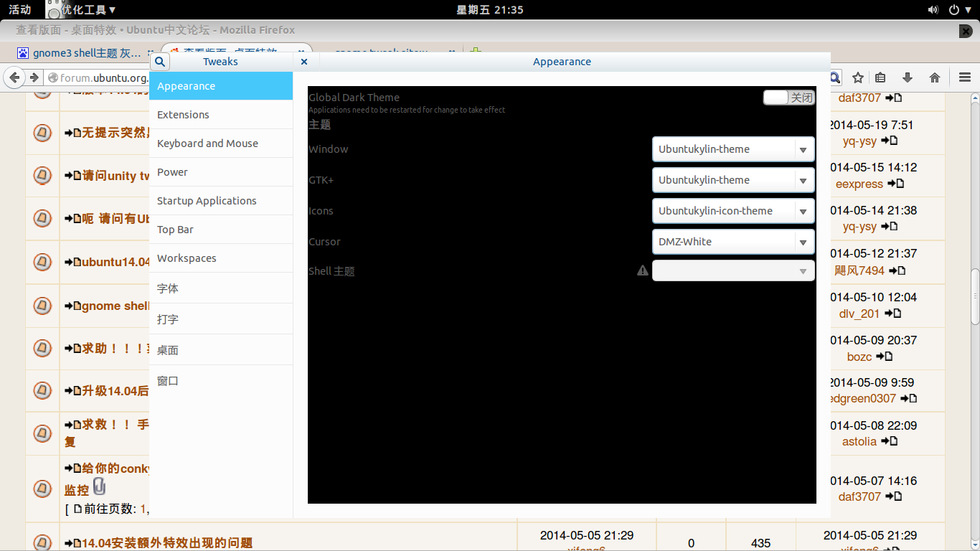980x551 pixels.
Task: Click the search button in Tweaks header
Action: 160,62
